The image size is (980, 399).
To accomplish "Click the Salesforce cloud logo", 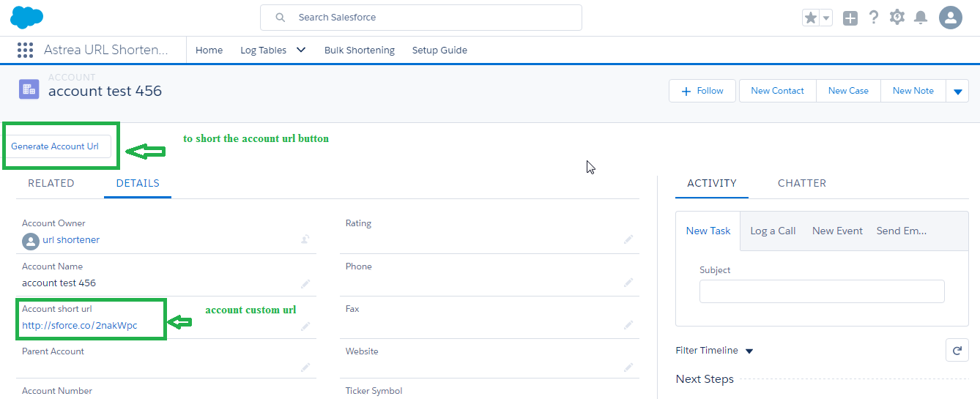I will 27,18.
